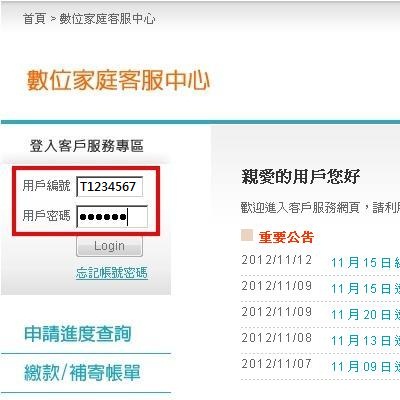The width and height of the screenshot is (400, 400).
Task: Click the 數位家庭客服中心 orange page title
Action: tap(118, 80)
